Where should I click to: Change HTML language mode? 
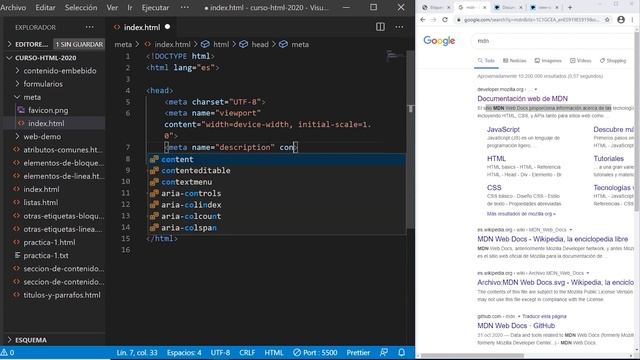pos(273,352)
